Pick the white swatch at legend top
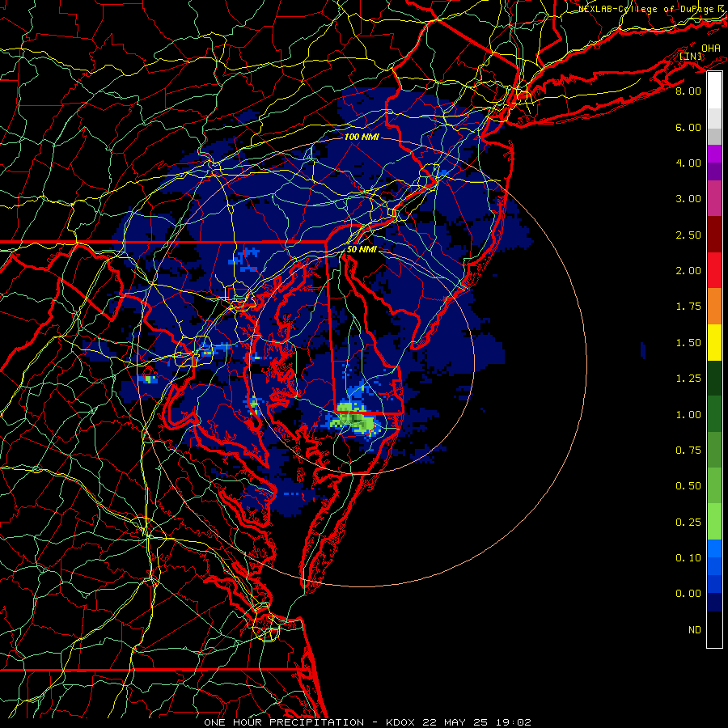Image resolution: width=728 pixels, height=728 pixels. (x=714, y=91)
